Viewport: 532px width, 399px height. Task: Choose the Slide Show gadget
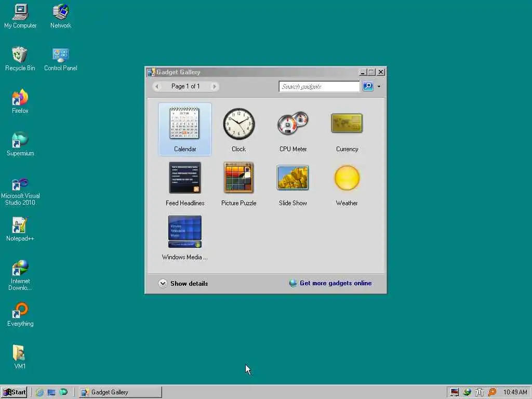[293, 183]
